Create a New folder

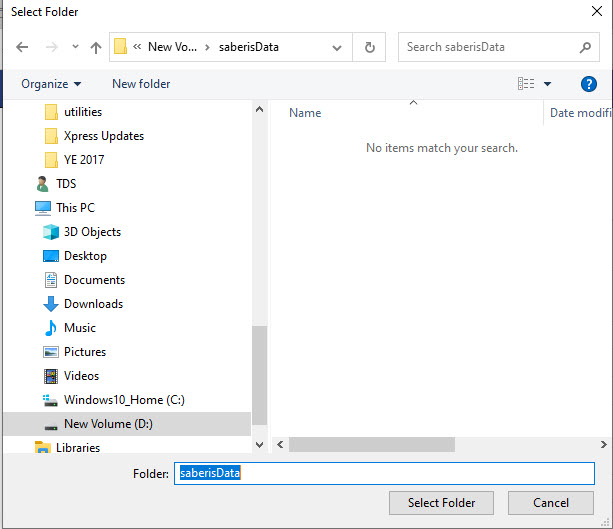point(141,84)
